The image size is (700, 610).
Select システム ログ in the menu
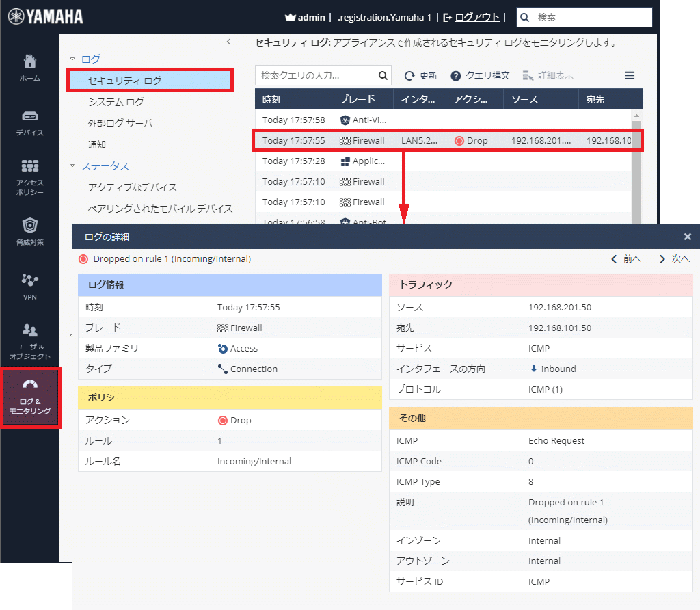(x=116, y=102)
